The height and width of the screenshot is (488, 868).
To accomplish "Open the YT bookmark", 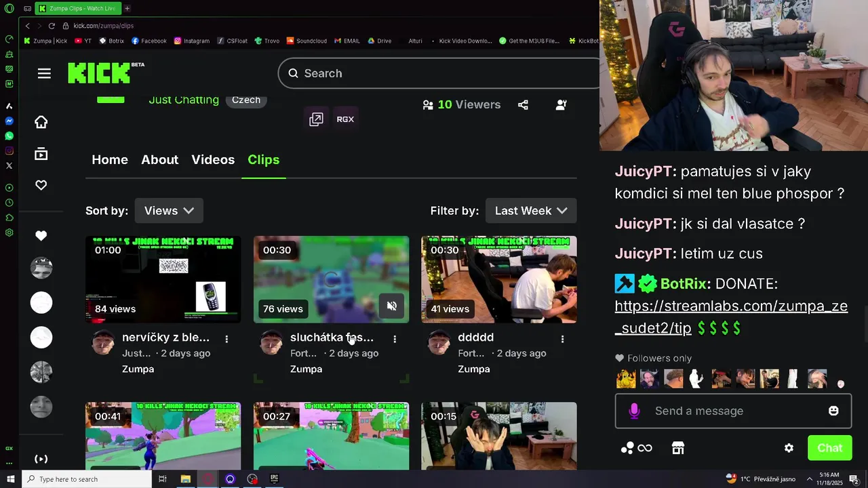I will coord(83,41).
